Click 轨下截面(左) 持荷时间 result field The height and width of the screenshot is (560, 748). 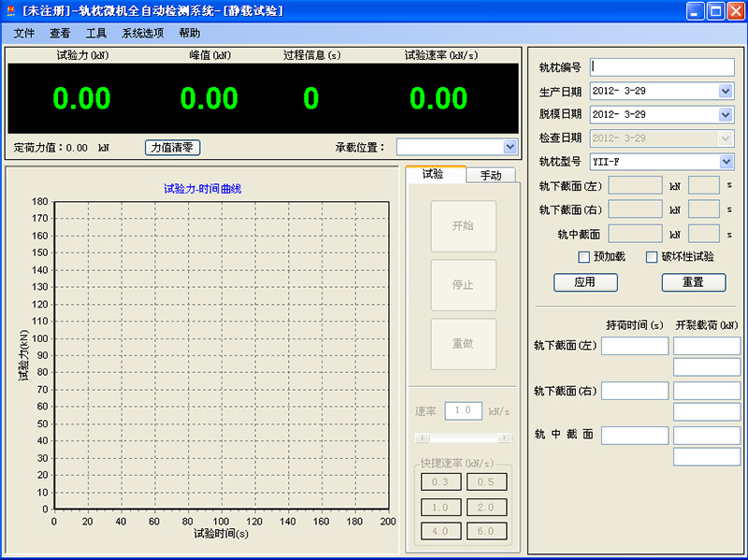click(635, 346)
